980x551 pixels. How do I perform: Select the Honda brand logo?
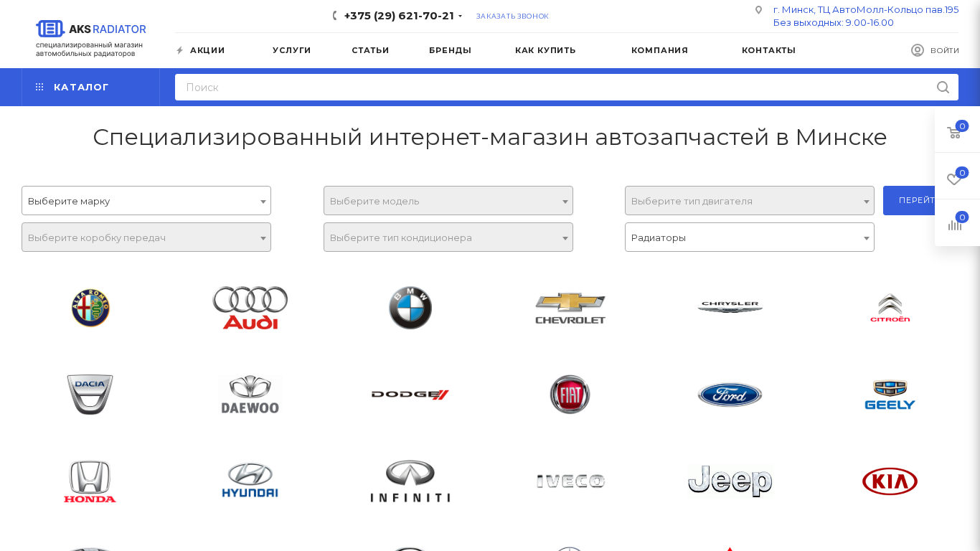(x=90, y=481)
